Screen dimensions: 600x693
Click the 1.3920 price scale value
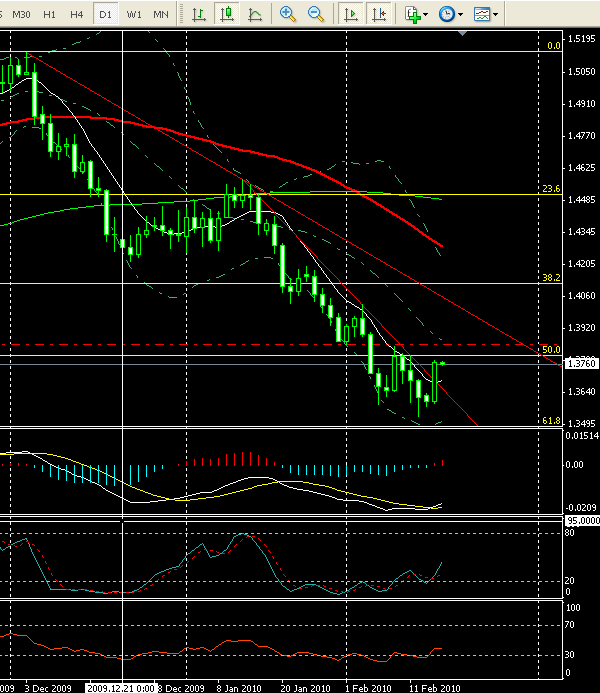[581, 328]
